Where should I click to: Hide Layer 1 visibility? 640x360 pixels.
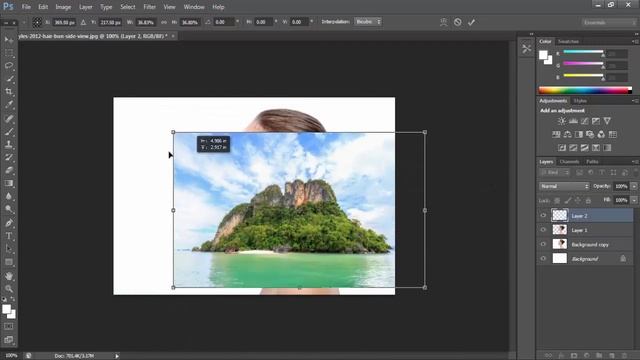[543, 230]
